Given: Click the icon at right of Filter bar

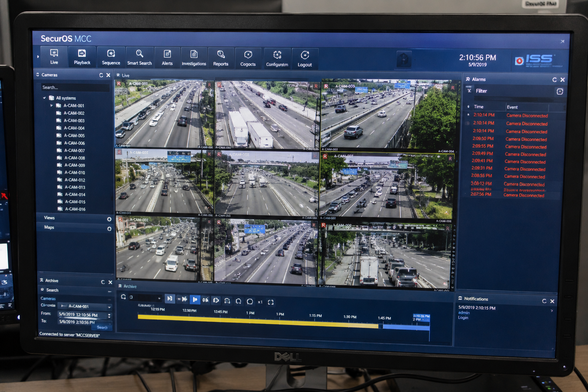Looking at the screenshot, I should [x=560, y=91].
